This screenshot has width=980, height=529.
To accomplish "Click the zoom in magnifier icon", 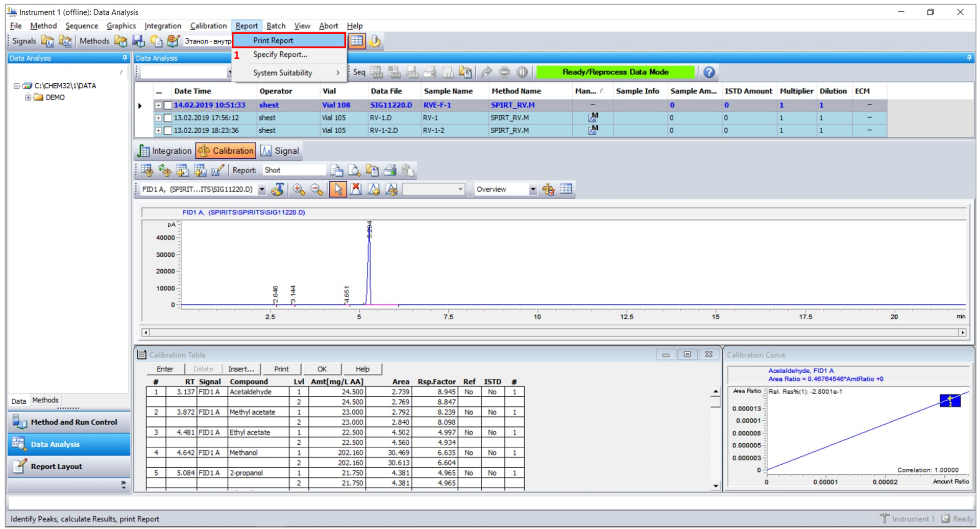I will [299, 189].
